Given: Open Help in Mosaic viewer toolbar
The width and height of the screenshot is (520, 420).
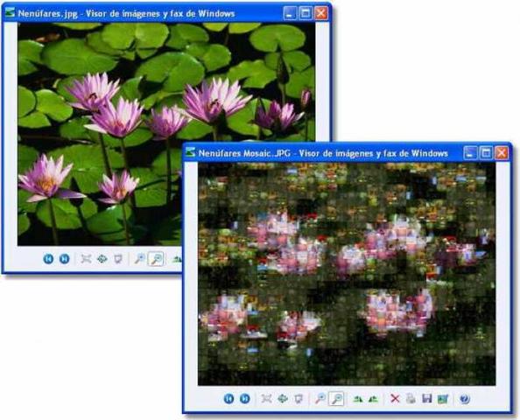Looking at the screenshot, I should pos(465,399).
